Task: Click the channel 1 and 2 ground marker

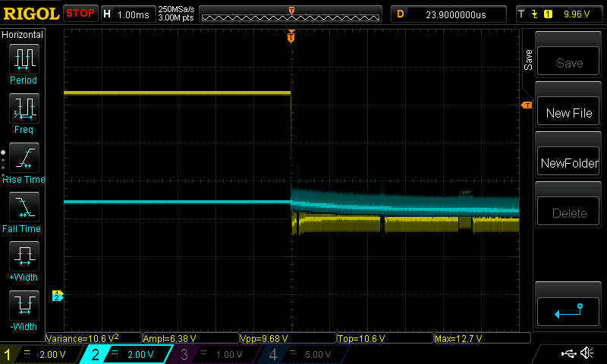Action: tap(58, 296)
